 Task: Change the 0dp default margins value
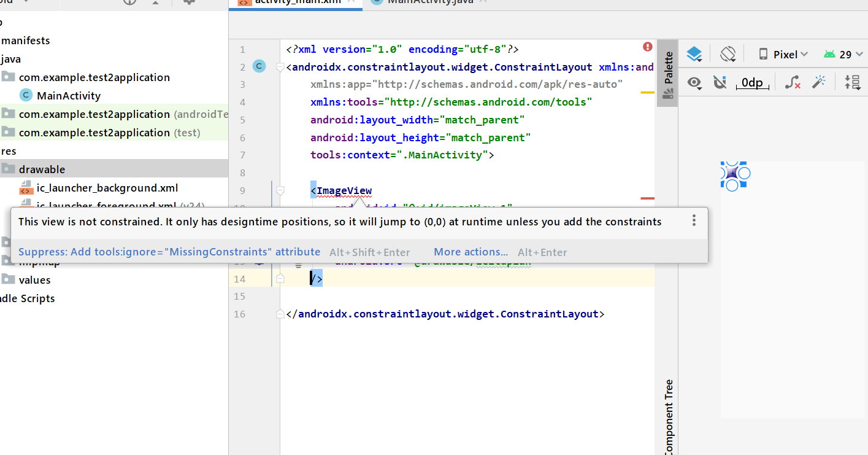click(753, 82)
